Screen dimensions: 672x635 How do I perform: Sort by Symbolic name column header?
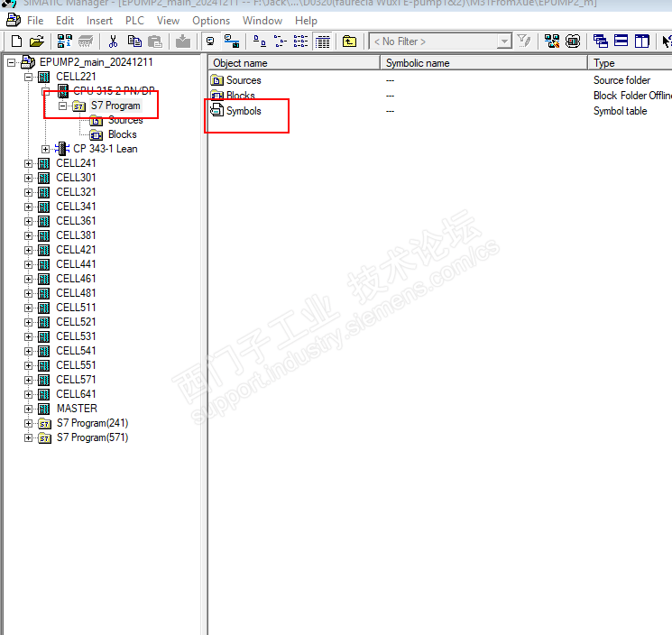(x=483, y=63)
